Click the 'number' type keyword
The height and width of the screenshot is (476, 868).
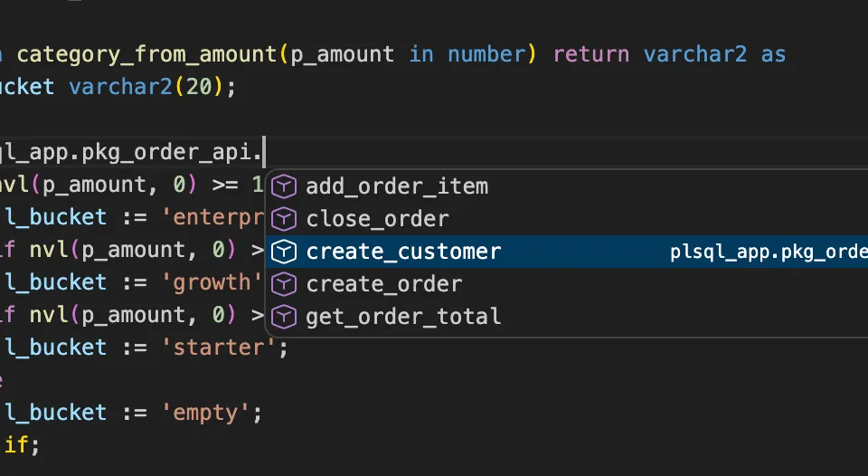pos(486,54)
